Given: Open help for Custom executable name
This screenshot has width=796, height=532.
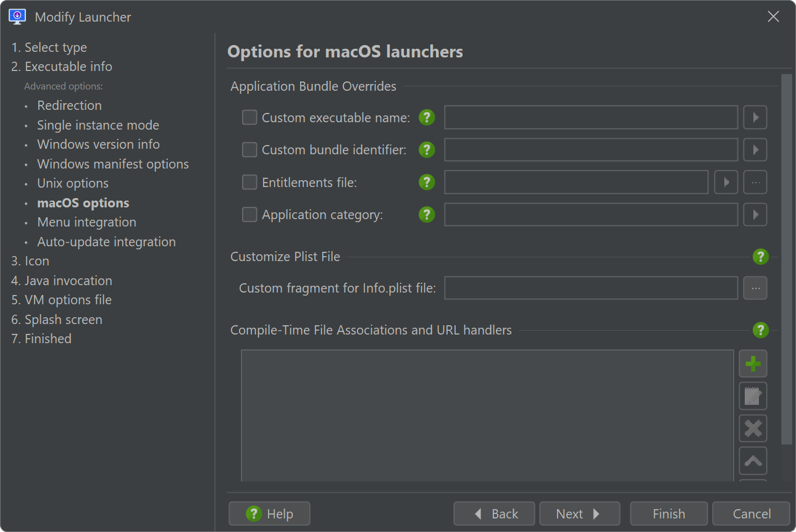Looking at the screenshot, I should (x=427, y=117).
